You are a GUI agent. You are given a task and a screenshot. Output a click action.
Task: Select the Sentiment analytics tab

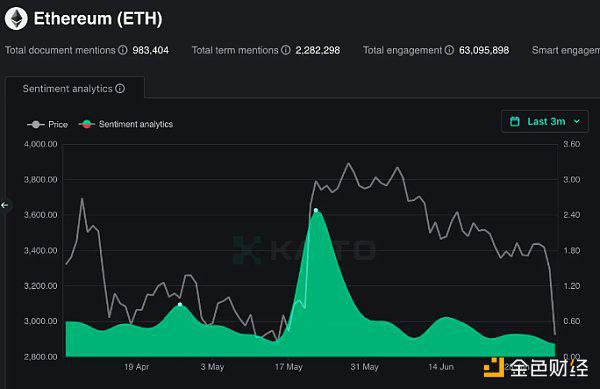coord(75,88)
